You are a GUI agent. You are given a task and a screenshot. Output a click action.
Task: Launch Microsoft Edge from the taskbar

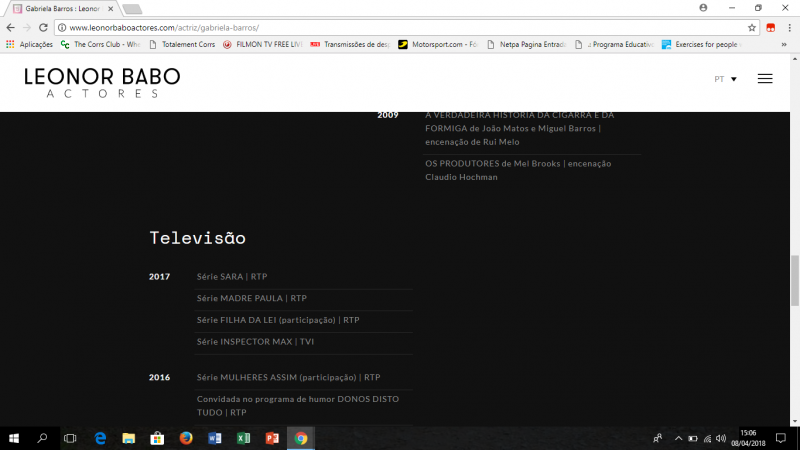(x=100, y=438)
